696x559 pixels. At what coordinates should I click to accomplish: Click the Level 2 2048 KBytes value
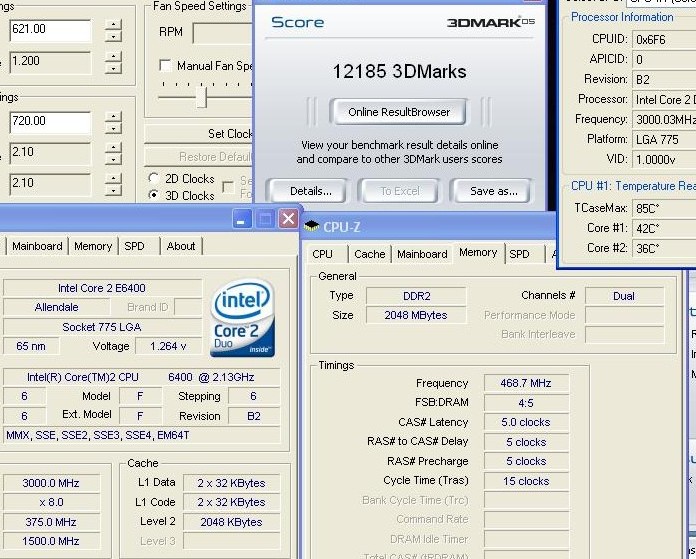(x=231, y=522)
